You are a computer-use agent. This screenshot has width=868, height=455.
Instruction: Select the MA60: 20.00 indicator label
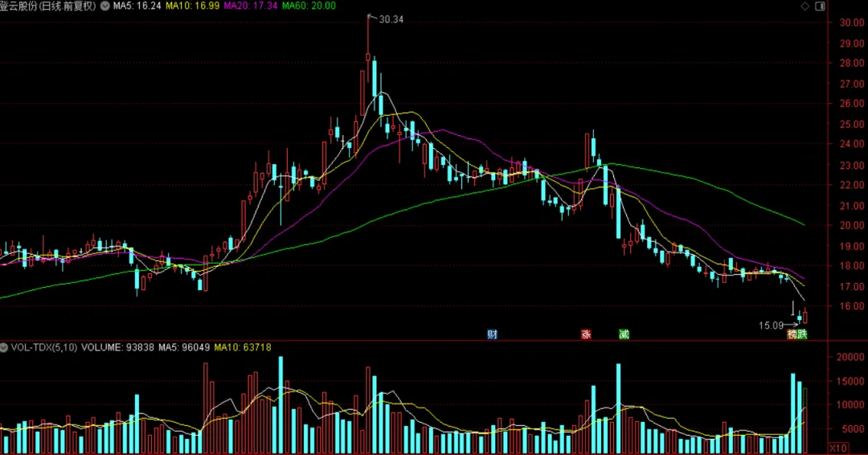point(309,6)
